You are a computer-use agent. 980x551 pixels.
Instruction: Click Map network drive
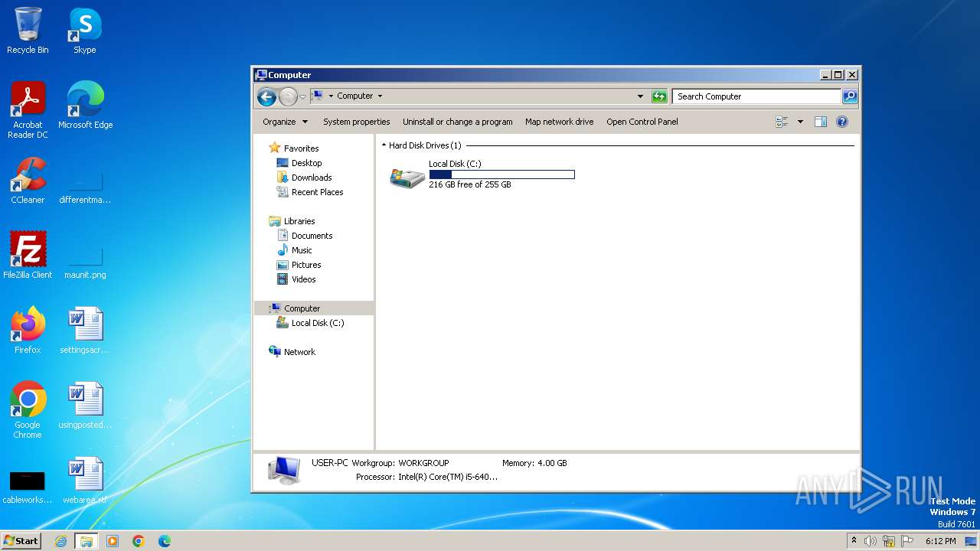tap(559, 122)
